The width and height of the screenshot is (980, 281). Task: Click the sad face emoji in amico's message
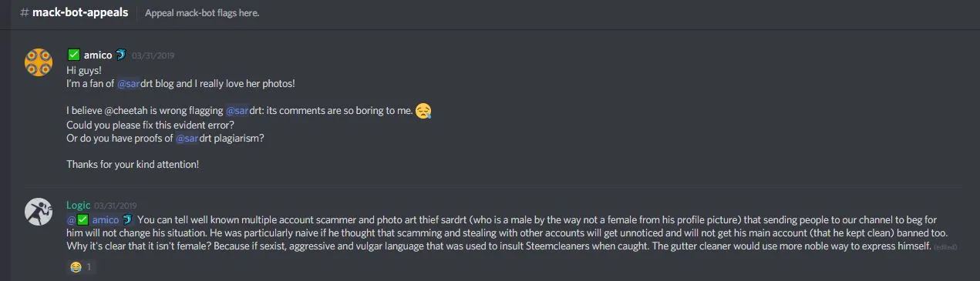[423, 111]
